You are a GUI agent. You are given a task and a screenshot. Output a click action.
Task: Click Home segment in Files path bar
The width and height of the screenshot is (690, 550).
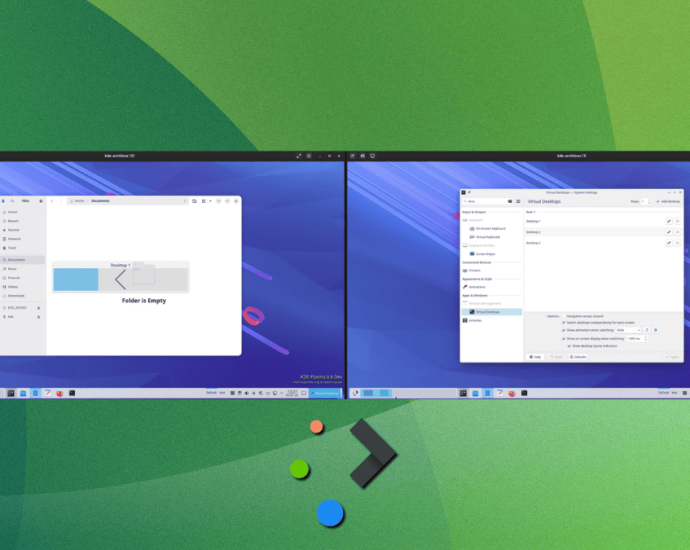pos(77,201)
